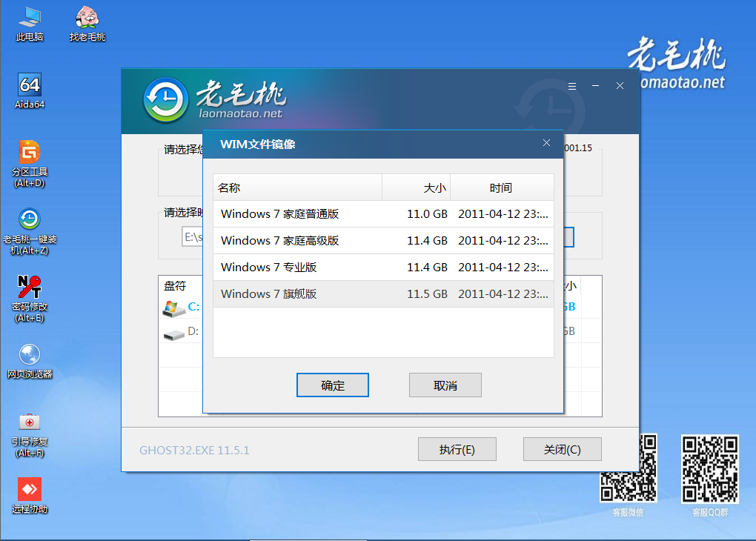
Task: Select Windows 7 旗舰版 row
Action: (383, 294)
